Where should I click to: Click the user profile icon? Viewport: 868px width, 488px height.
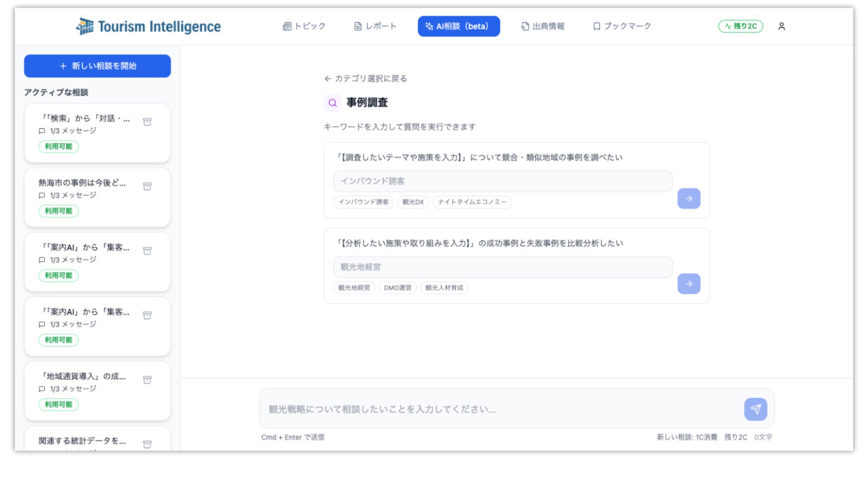point(781,26)
